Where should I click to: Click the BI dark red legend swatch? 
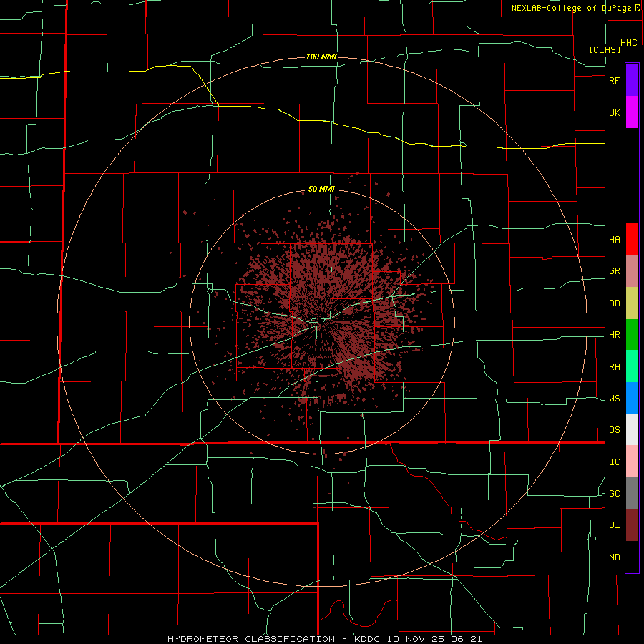click(x=632, y=525)
